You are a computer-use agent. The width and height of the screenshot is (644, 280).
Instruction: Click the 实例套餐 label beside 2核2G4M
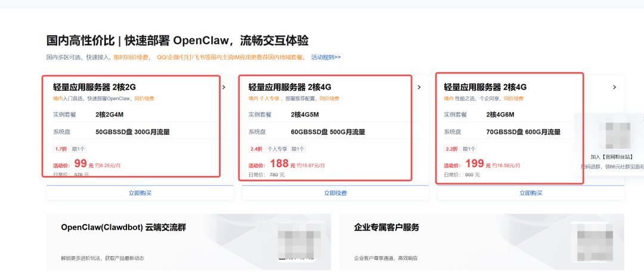[64, 115]
